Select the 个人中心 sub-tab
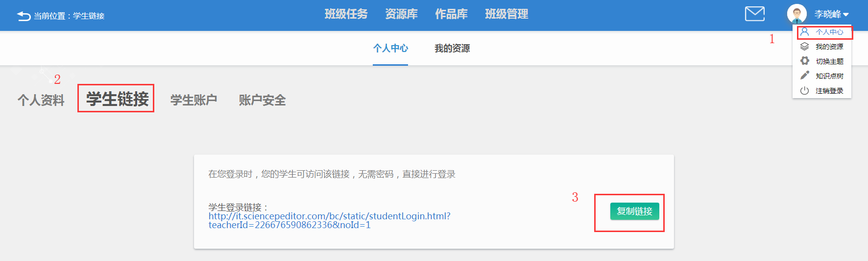 tap(390, 49)
